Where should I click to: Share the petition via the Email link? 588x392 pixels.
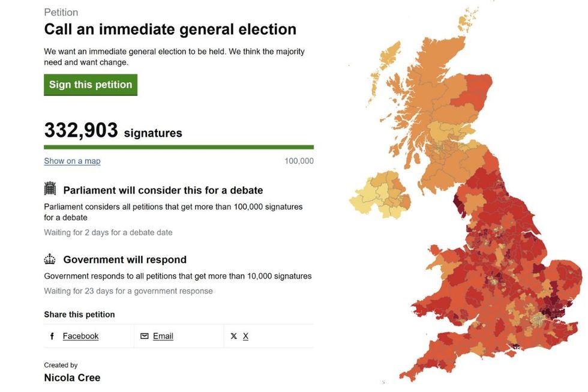(163, 336)
